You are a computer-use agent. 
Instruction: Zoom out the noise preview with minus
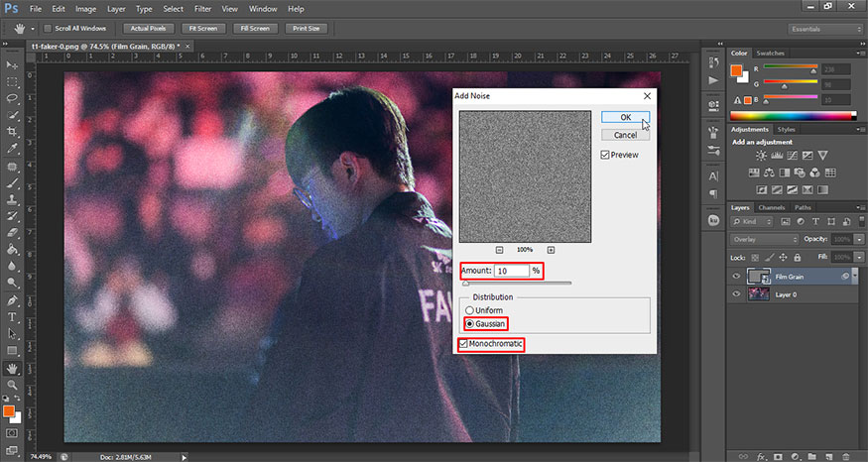(499, 250)
